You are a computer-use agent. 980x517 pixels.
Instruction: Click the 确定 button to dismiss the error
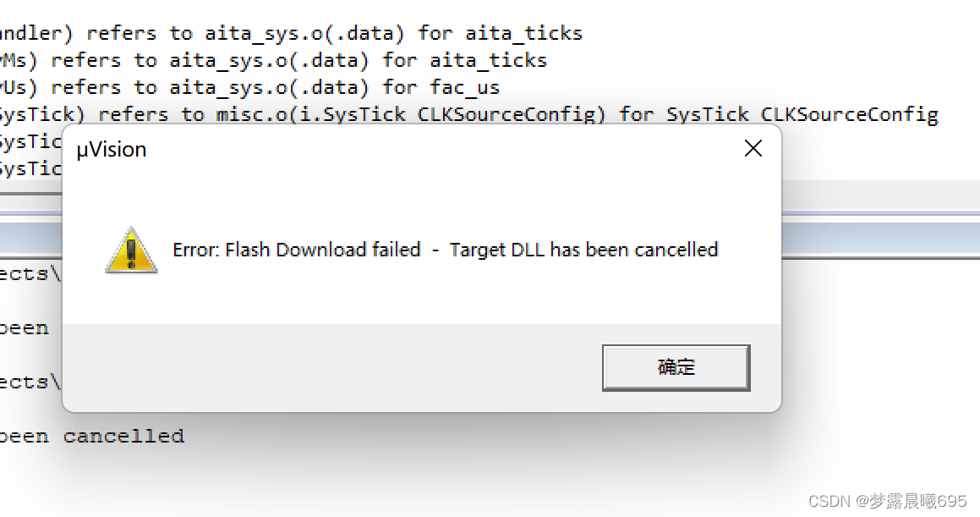[x=676, y=367]
